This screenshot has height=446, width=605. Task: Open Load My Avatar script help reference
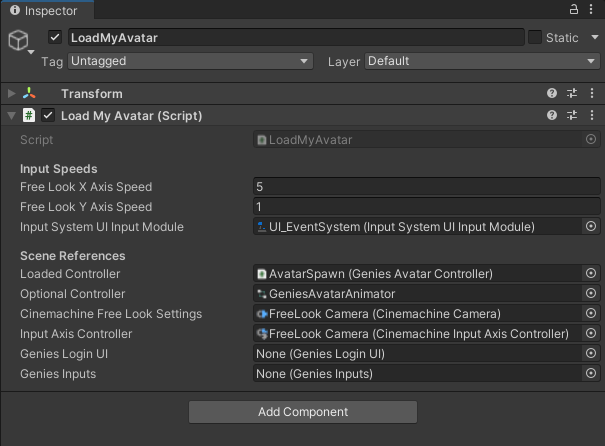(x=552, y=115)
